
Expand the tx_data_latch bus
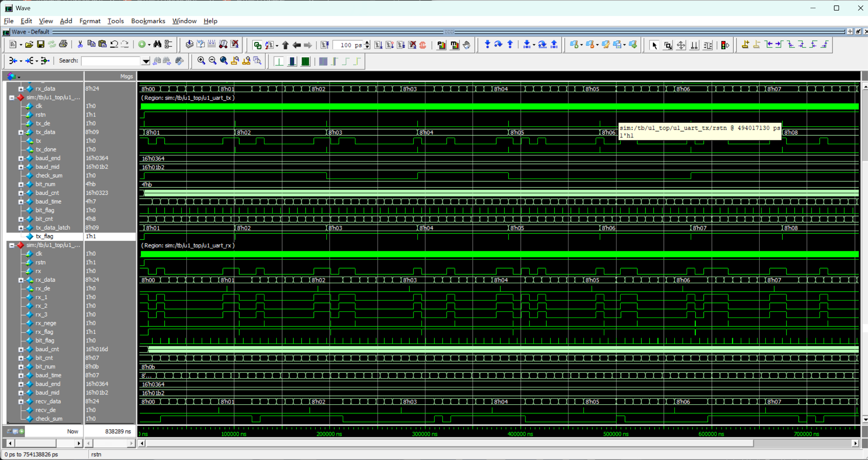coord(21,228)
